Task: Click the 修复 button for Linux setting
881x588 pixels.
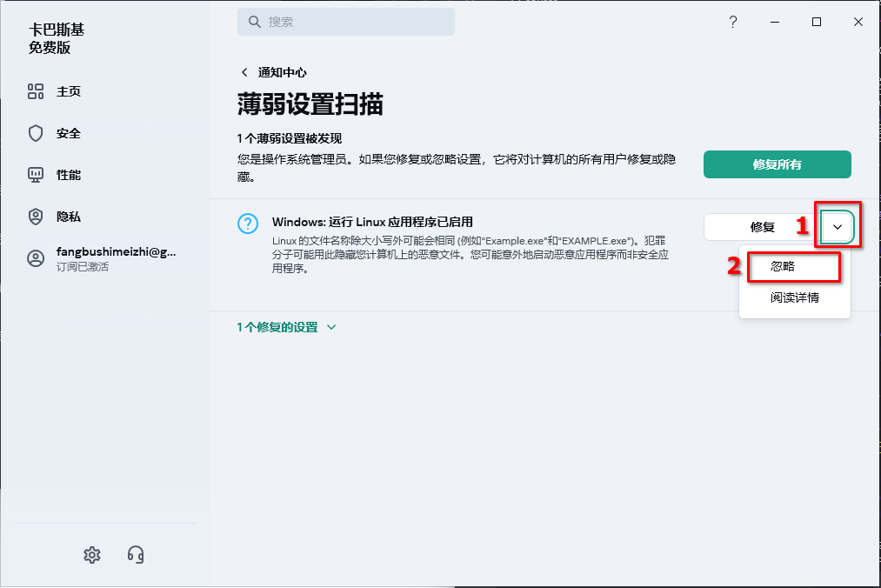Action: pos(762,227)
